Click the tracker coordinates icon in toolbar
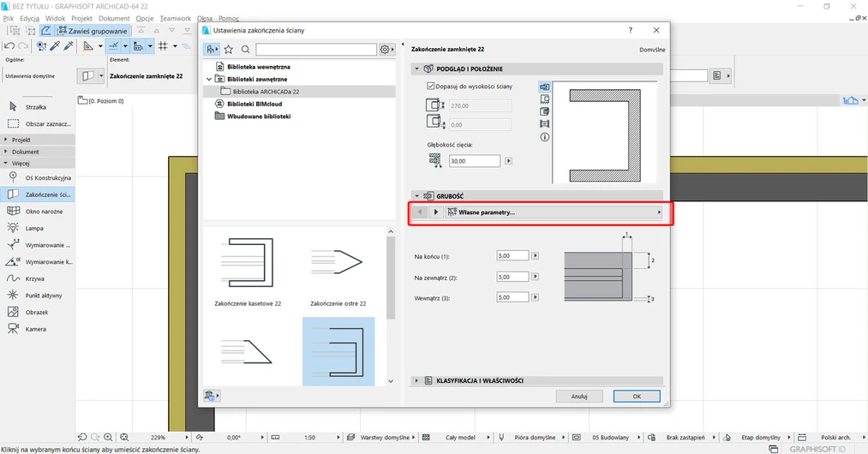Screen dimensions: 868x454 point(139,46)
